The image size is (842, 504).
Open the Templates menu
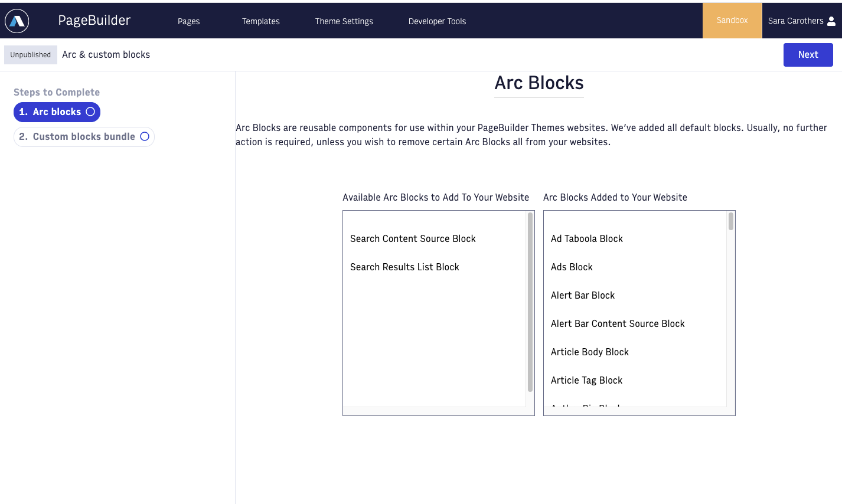pyautogui.click(x=261, y=21)
